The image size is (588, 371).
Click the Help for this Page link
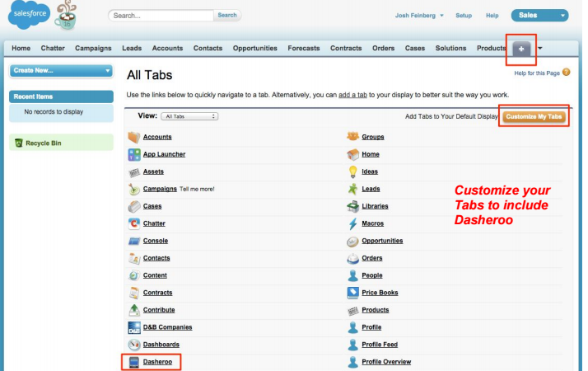pos(537,73)
